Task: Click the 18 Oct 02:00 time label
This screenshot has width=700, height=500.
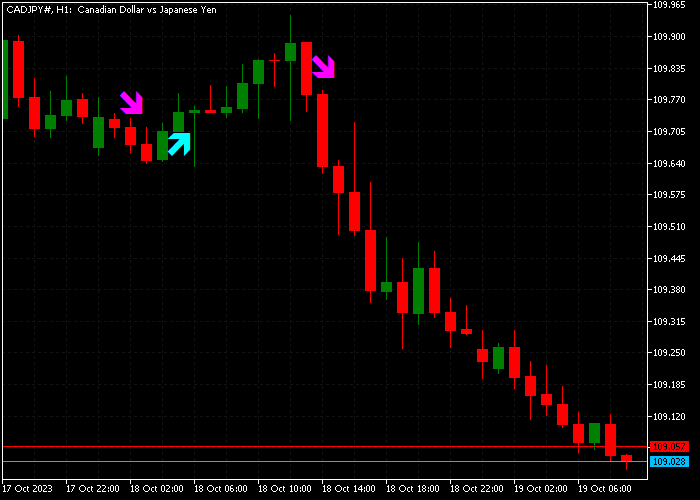Action: tap(157, 489)
